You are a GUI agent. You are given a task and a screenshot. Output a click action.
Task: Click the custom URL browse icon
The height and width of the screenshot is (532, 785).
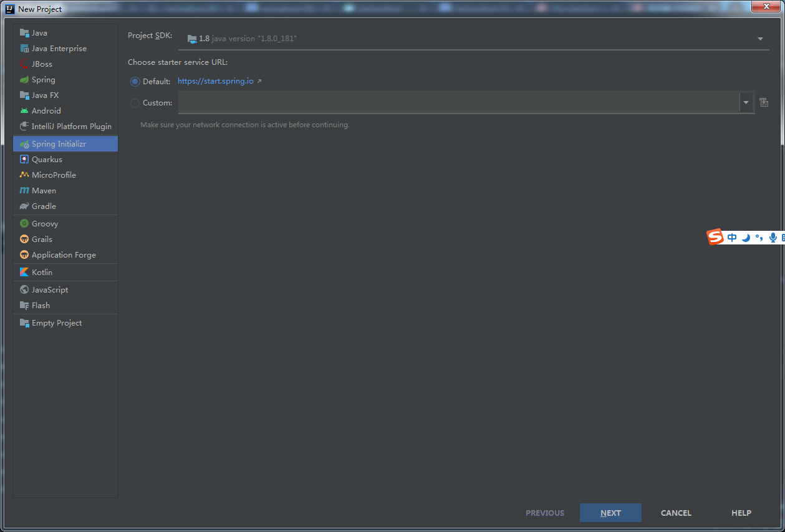click(x=764, y=102)
